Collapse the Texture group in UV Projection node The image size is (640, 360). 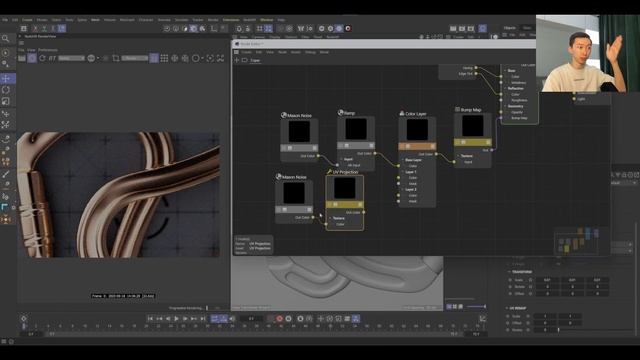pyautogui.click(x=330, y=218)
